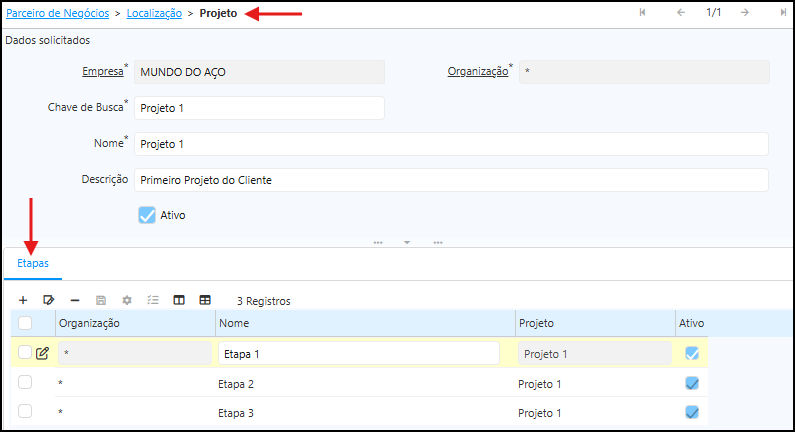795x432 pixels.
Task: Go to Parceiro de Negócios breadcrumb link
Action: point(56,13)
